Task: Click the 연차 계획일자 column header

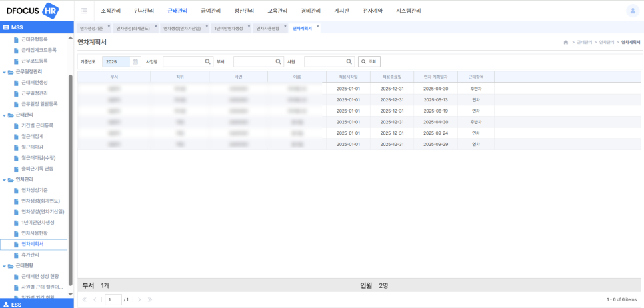Action: [436, 77]
